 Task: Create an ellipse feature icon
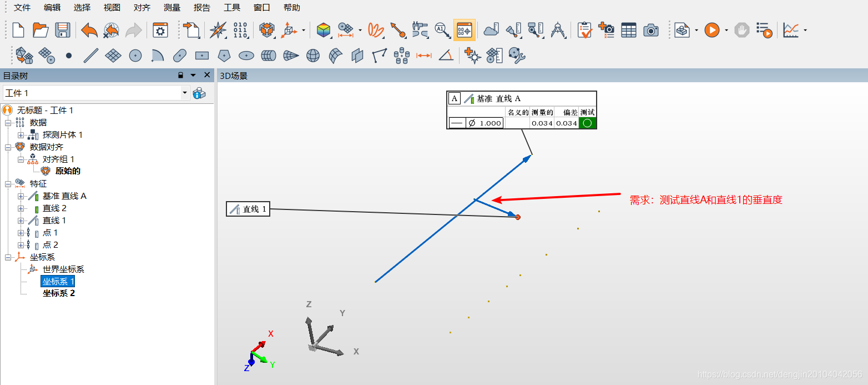pyautogui.click(x=246, y=56)
